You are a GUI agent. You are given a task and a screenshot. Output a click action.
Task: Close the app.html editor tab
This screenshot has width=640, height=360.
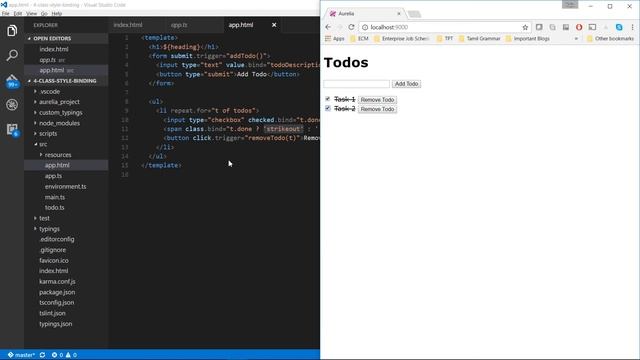pos(274,25)
